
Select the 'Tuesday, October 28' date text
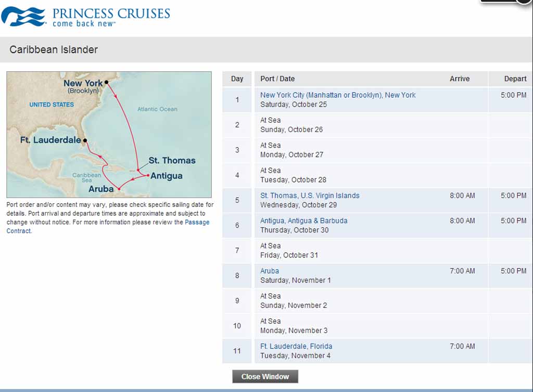[293, 180]
